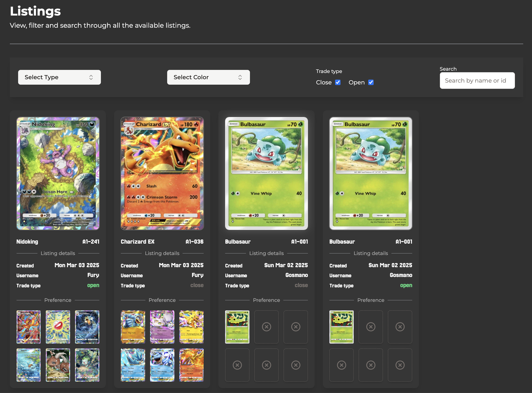
Task: Select the Machamp preference card under Charizard EX
Action: (133, 327)
